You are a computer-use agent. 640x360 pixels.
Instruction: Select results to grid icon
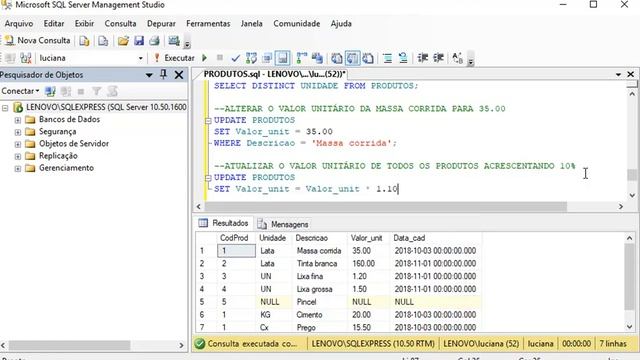click(x=353, y=58)
